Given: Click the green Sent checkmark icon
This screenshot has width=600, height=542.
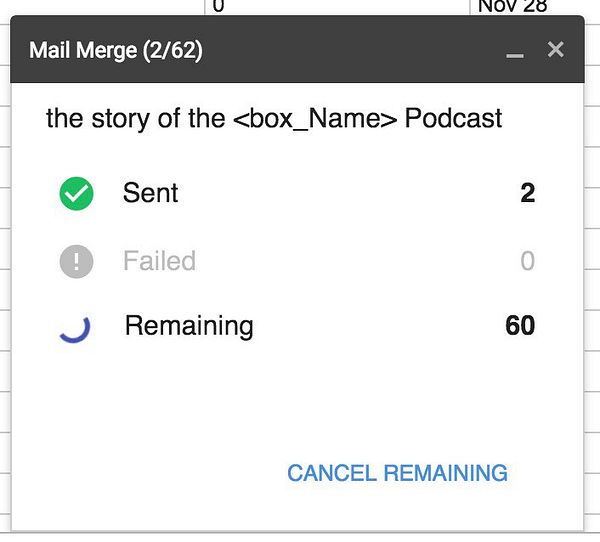Looking at the screenshot, I should pos(76,193).
